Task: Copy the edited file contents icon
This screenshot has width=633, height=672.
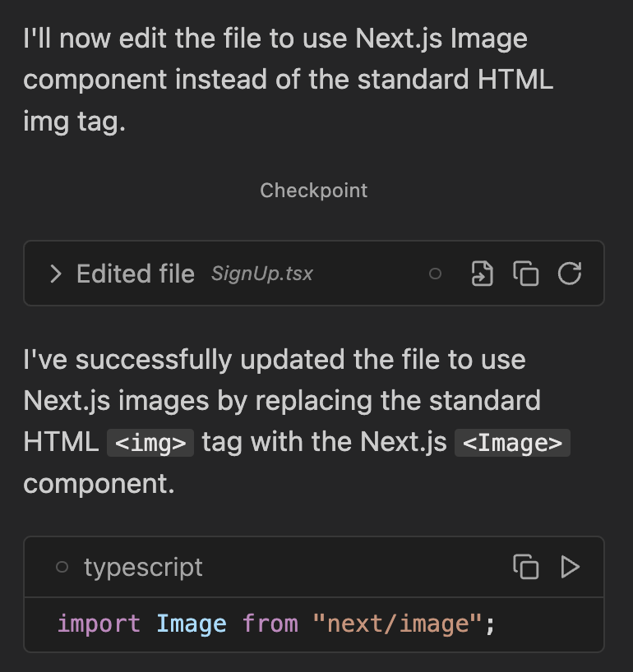Action: coord(525,274)
